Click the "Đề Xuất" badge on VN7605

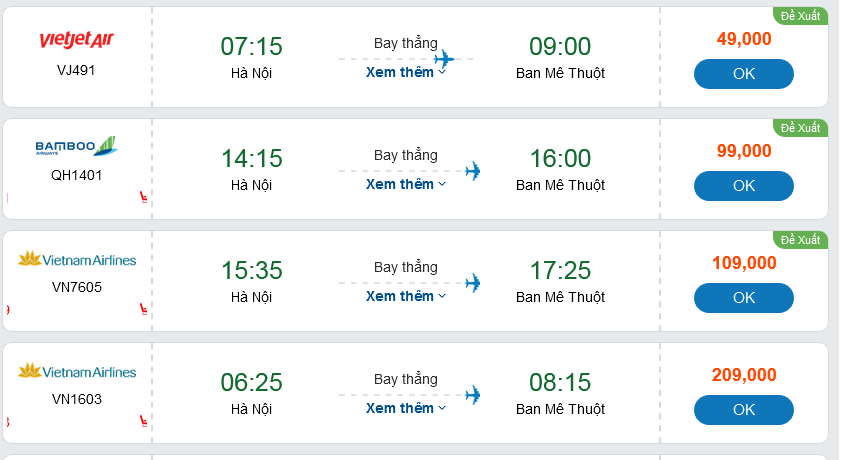pyautogui.click(x=800, y=239)
